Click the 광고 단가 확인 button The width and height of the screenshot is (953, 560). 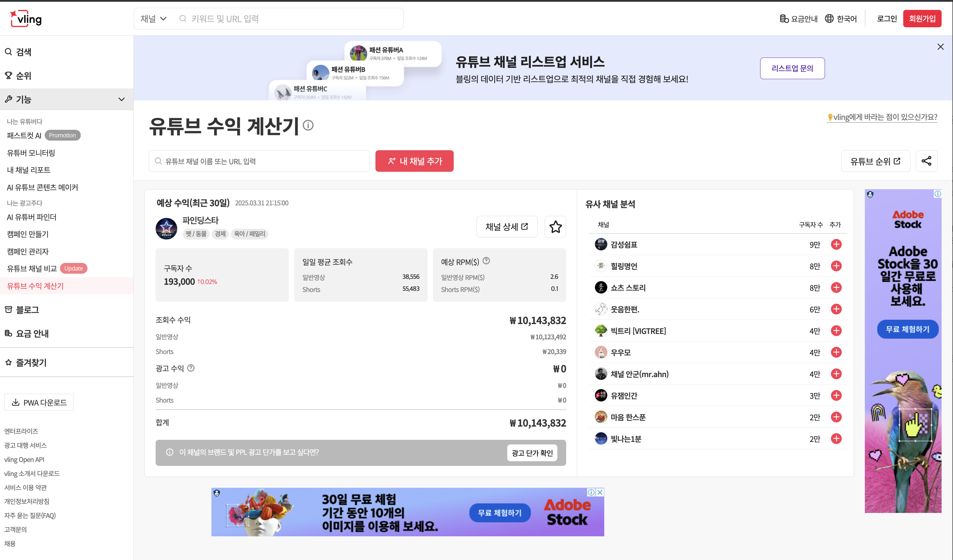[x=532, y=453]
